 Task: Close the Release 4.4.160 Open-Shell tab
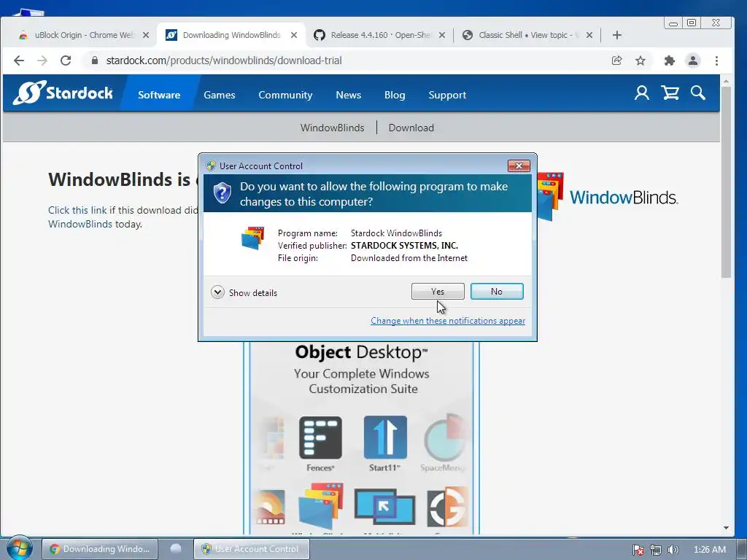pyautogui.click(x=442, y=35)
